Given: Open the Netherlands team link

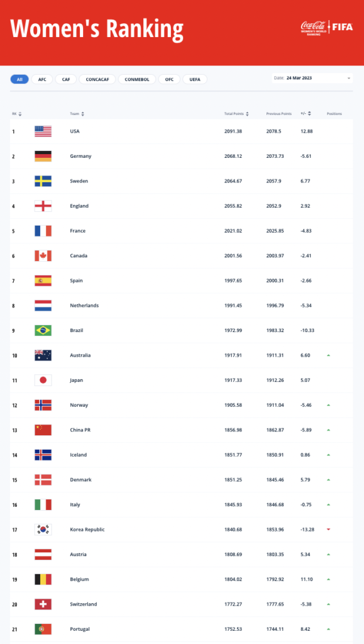Looking at the screenshot, I should click(84, 306).
